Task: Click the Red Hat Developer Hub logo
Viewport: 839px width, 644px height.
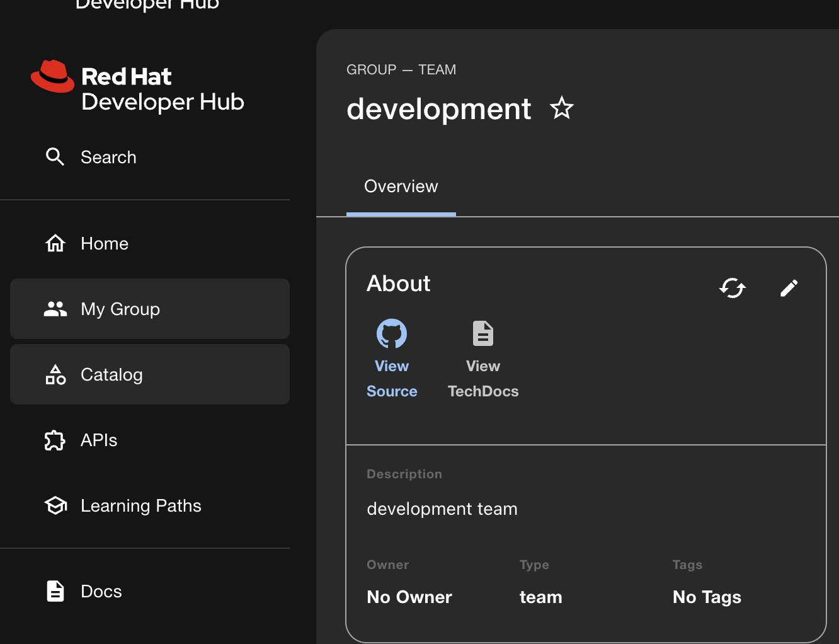Action: (x=137, y=88)
